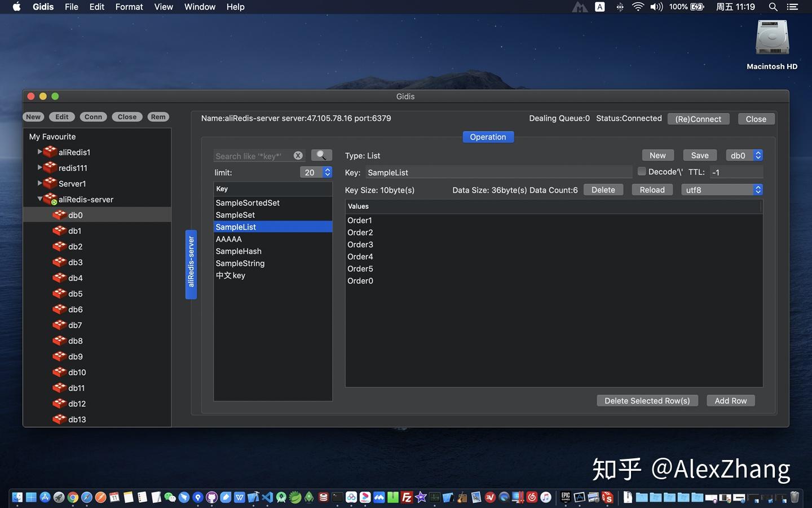The width and height of the screenshot is (812, 508).
Task: Open Macintosh HD drive on desktop
Action: pyautogui.click(x=772, y=45)
